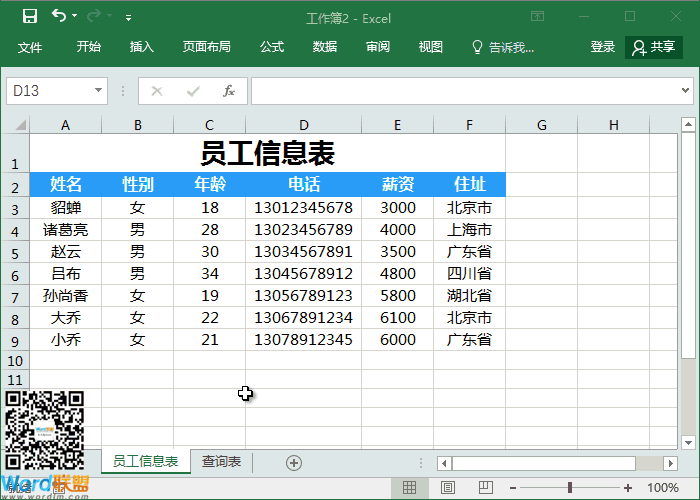
Task: Click the horizontal scrollbar right arrow
Action: tap(670, 463)
